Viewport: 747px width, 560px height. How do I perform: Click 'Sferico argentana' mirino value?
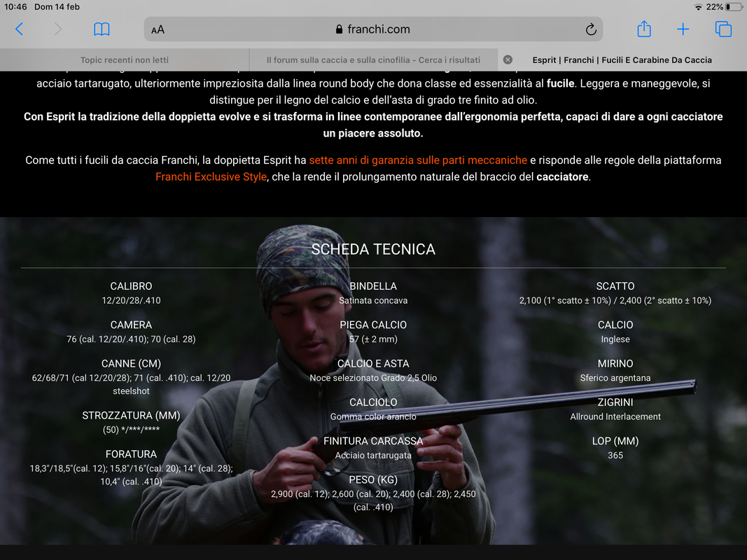click(615, 377)
